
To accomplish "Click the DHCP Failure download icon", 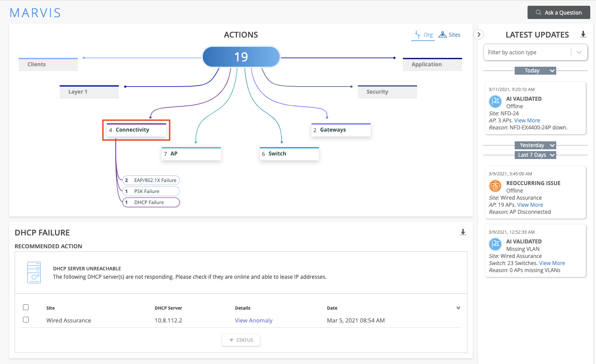I will (x=463, y=232).
